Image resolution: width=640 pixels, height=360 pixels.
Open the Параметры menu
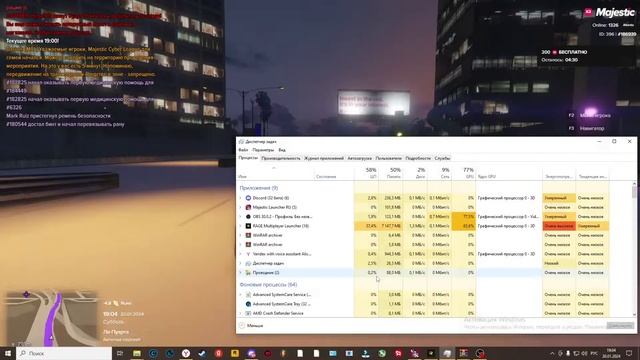point(263,150)
